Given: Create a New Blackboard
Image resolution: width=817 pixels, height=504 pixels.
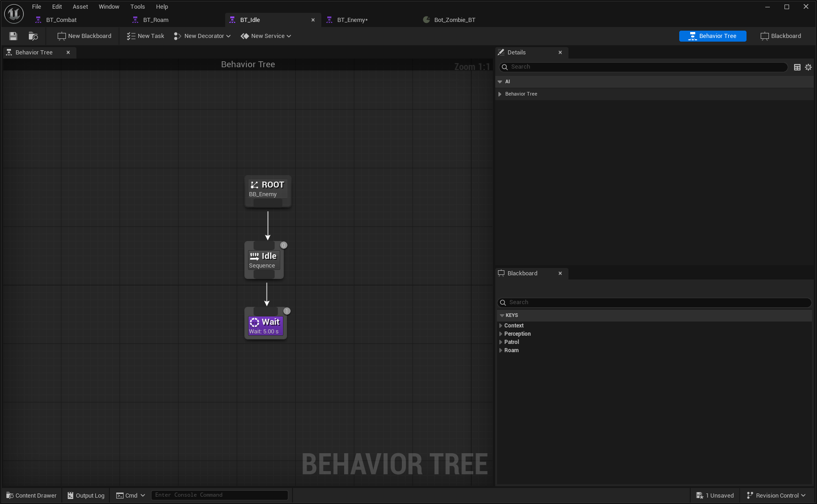Looking at the screenshot, I should [x=84, y=36].
